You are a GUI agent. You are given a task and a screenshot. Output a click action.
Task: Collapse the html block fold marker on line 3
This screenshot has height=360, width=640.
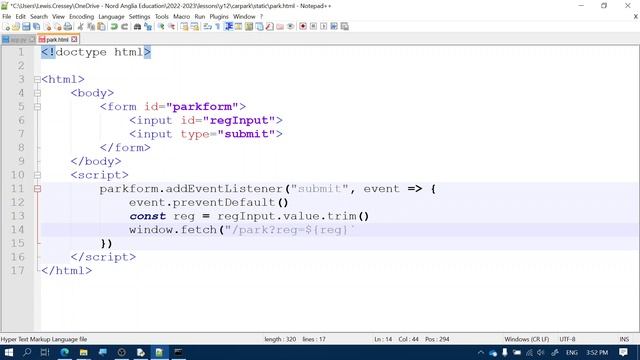pos(37,80)
